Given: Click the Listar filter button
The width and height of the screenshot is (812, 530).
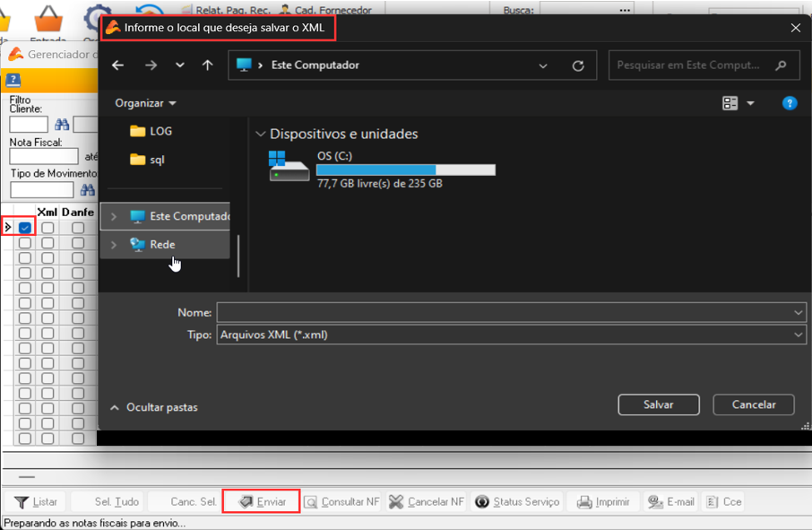Looking at the screenshot, I should tap(36, 502).
